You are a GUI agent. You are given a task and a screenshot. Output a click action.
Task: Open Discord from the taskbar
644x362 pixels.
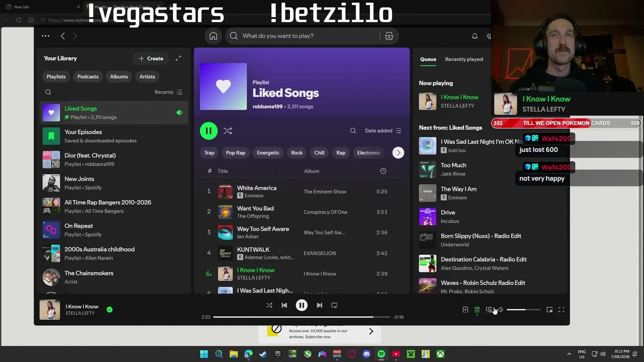coord(366,354)
